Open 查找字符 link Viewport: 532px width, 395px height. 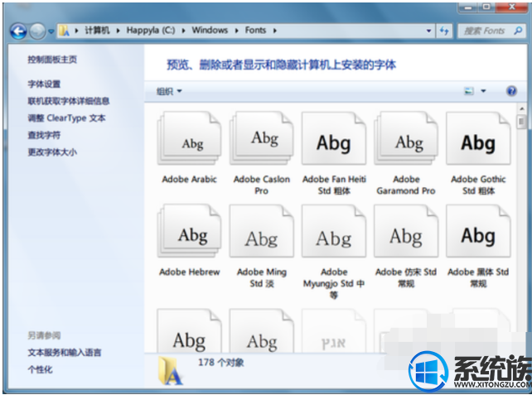[x=44, y=135]
